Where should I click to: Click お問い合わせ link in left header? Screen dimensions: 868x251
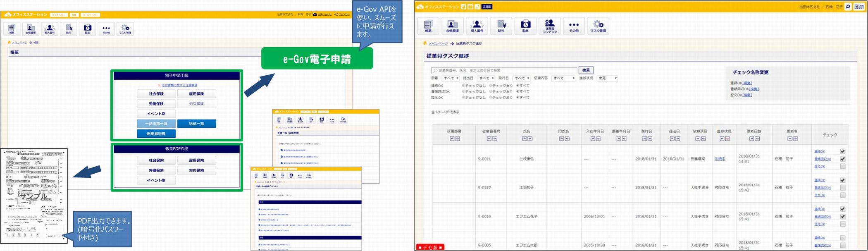coord(324,14)
